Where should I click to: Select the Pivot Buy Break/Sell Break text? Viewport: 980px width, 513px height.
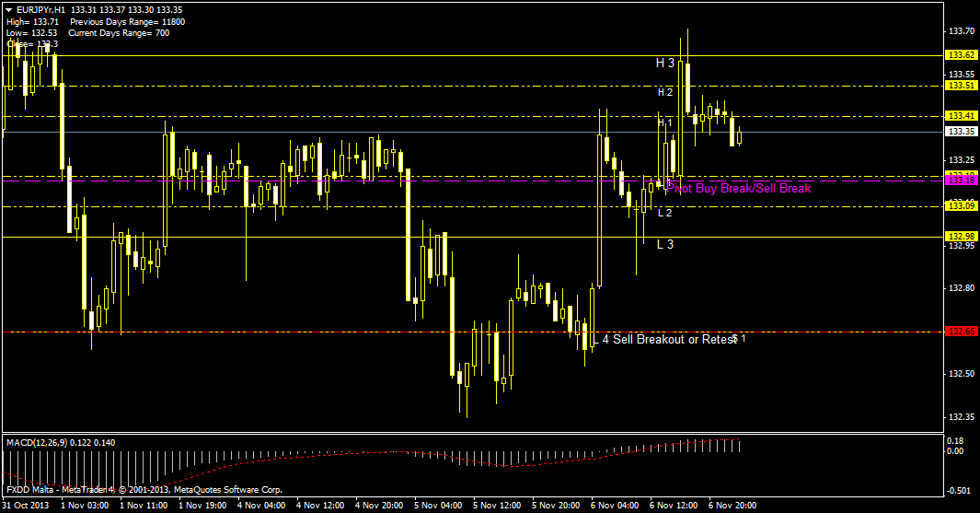click(x=741, y=188)
